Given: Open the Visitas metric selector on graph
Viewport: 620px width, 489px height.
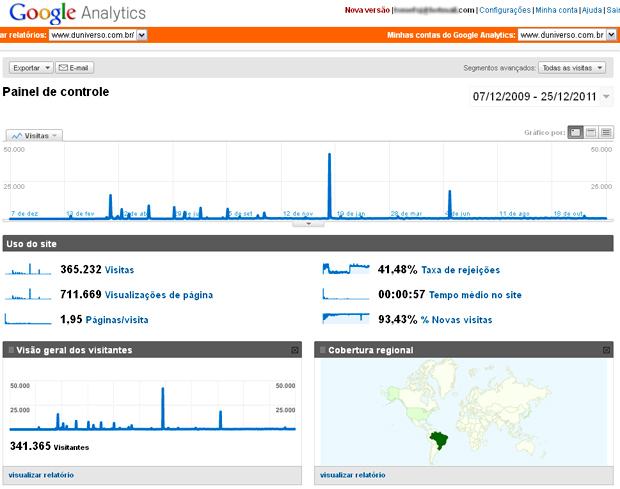Looking at the screenshot, I should coord(34,134).
